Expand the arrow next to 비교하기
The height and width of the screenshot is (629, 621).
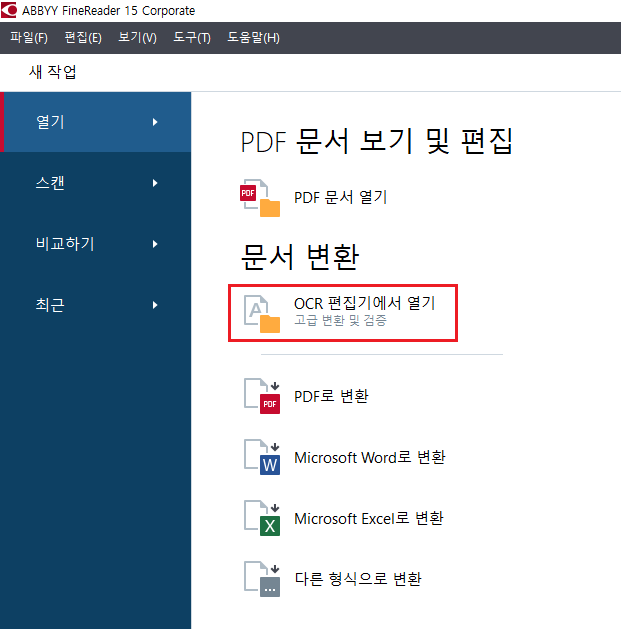(x=155, y=244)
